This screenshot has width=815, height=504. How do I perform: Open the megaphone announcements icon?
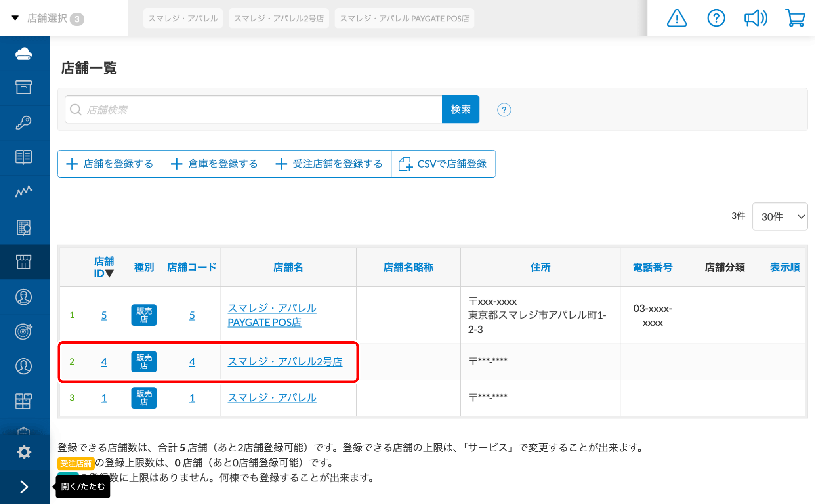pyautogui.click(x=756, y=18)
